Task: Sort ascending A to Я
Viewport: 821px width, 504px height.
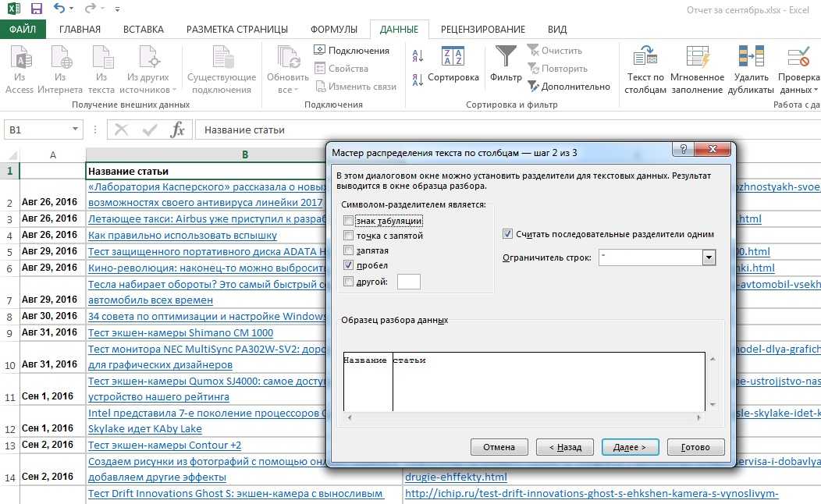Action: [x=418, y=55]
